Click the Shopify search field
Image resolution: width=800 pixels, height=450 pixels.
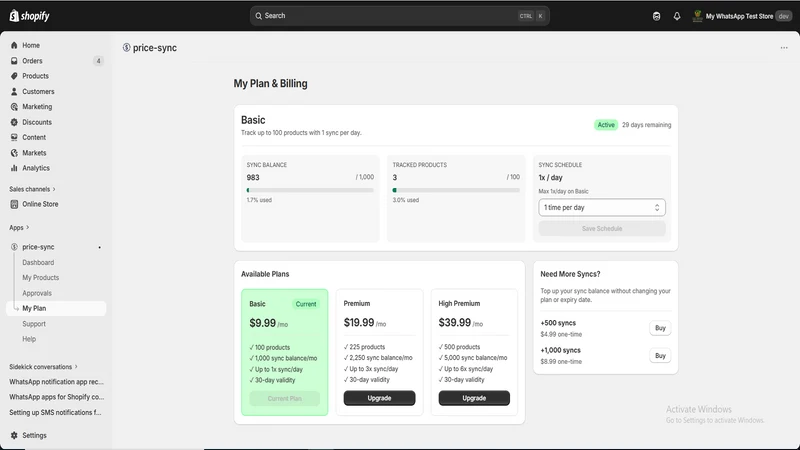pos(399,16)
